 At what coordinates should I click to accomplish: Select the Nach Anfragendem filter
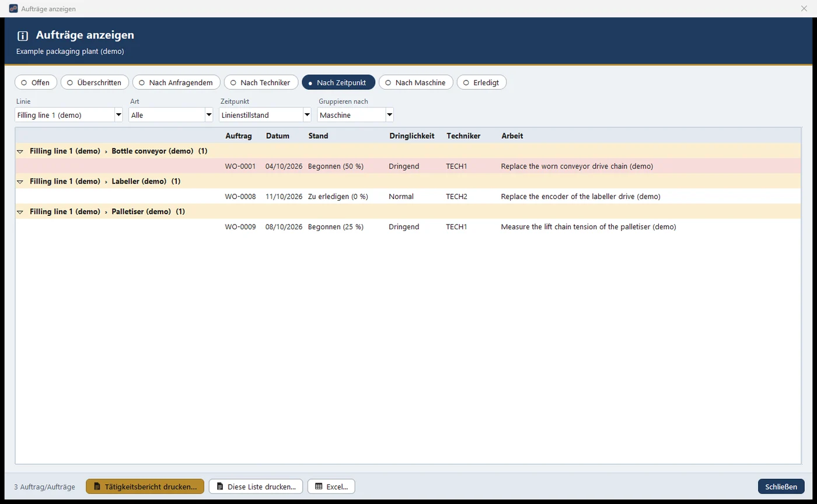pyautogui.click(x=176, y=82)
